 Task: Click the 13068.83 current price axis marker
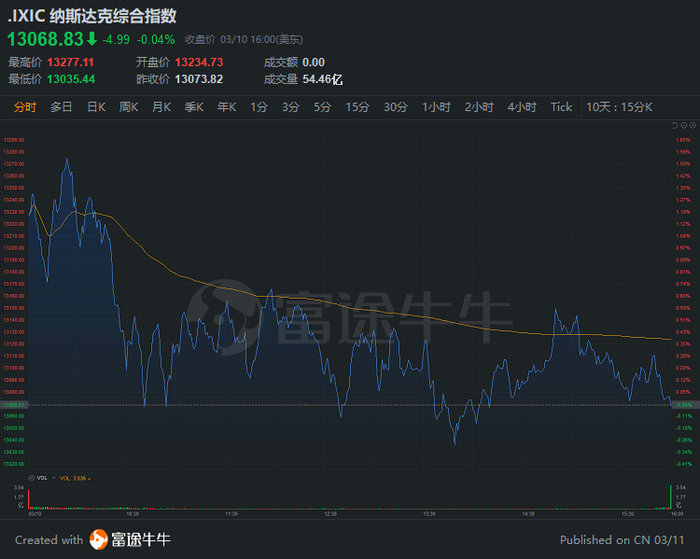click(14, 405)
